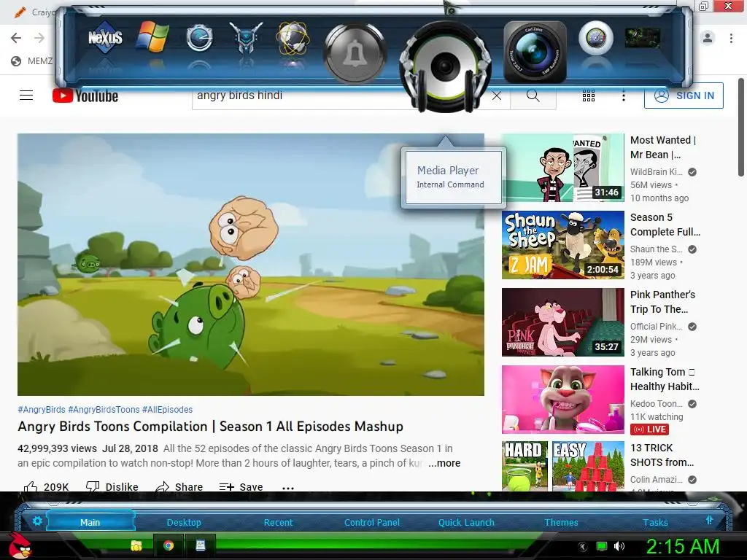This screenshot has height=560, width=747.
Task: Open the robot head dock icon
Action: 246,37
